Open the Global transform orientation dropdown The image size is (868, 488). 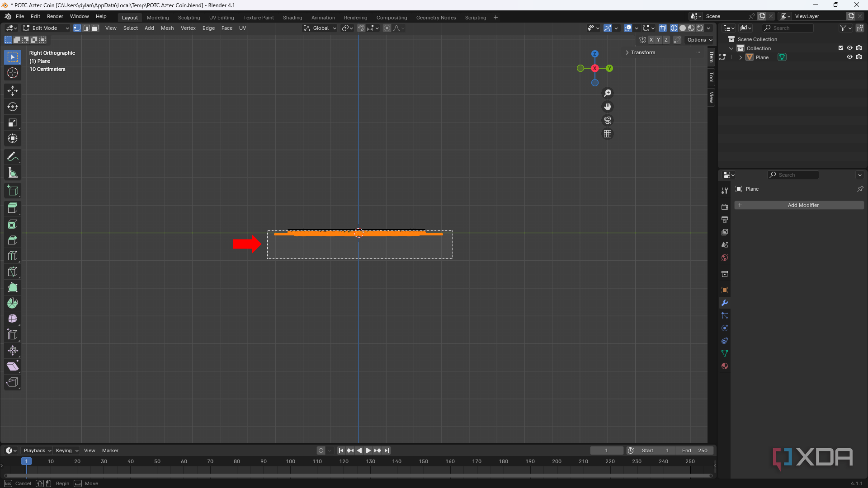click(x=320, y=28)
